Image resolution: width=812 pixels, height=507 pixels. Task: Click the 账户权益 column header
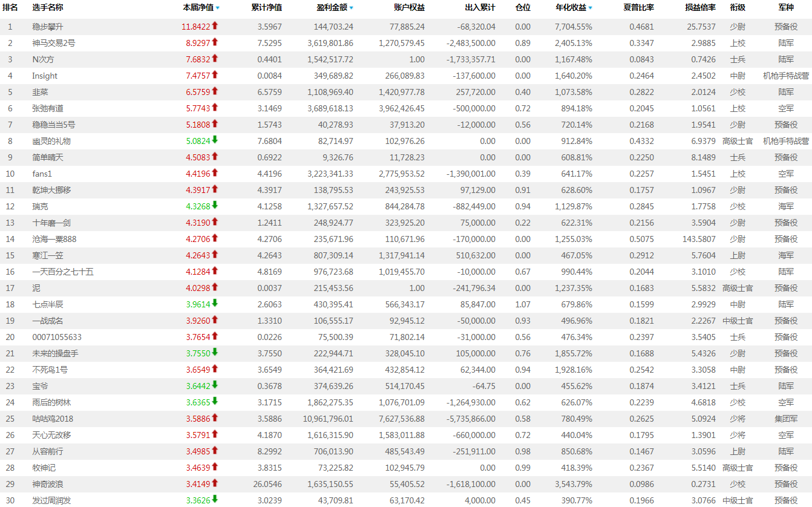click(409, 8)
